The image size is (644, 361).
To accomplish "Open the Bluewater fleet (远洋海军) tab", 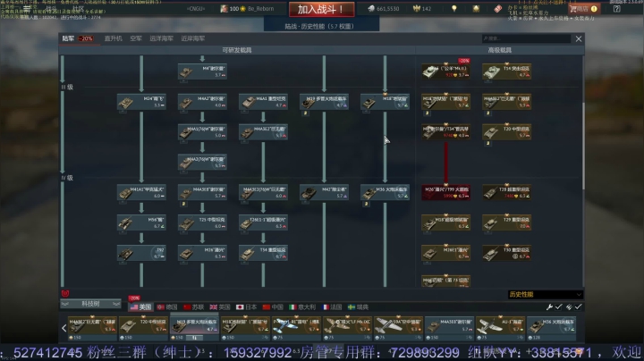I will (161, 38).
